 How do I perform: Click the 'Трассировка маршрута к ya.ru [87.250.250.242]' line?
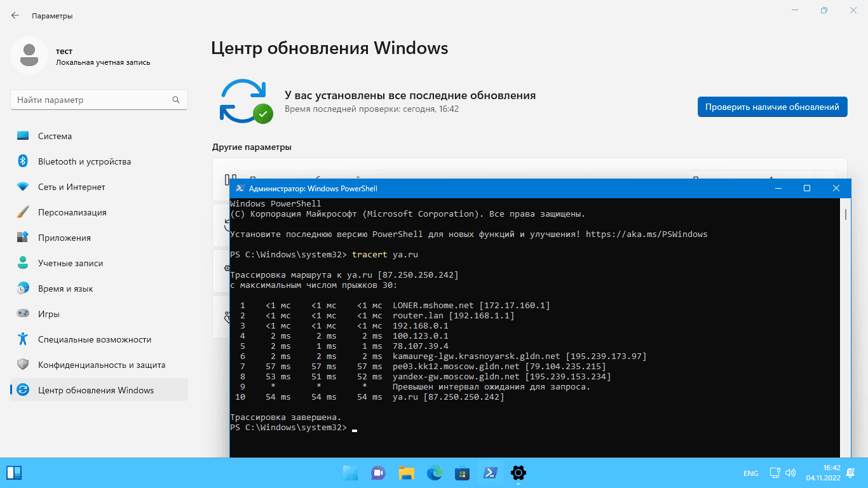(344, 274)
